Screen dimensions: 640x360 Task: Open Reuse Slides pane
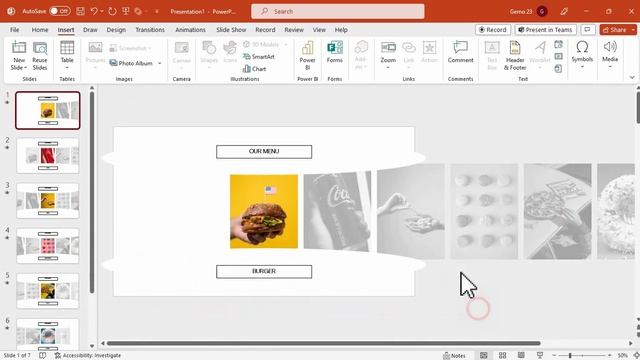[x=40, y=56]
